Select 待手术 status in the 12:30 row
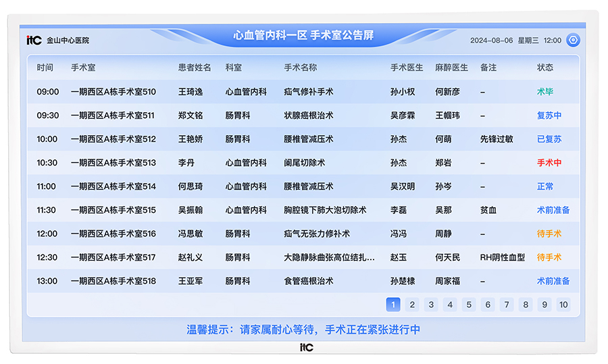Viewport: 608px width, 364px height. 549,257
